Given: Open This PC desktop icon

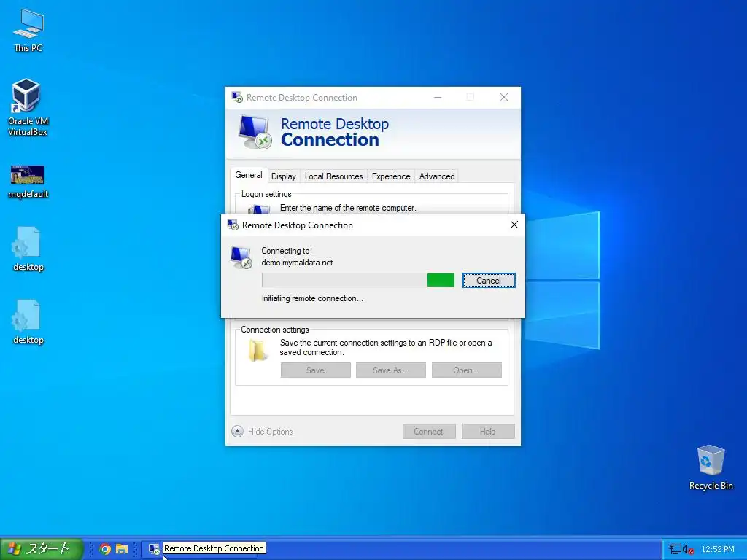Looking at the screenshot, I should (28, 30).
